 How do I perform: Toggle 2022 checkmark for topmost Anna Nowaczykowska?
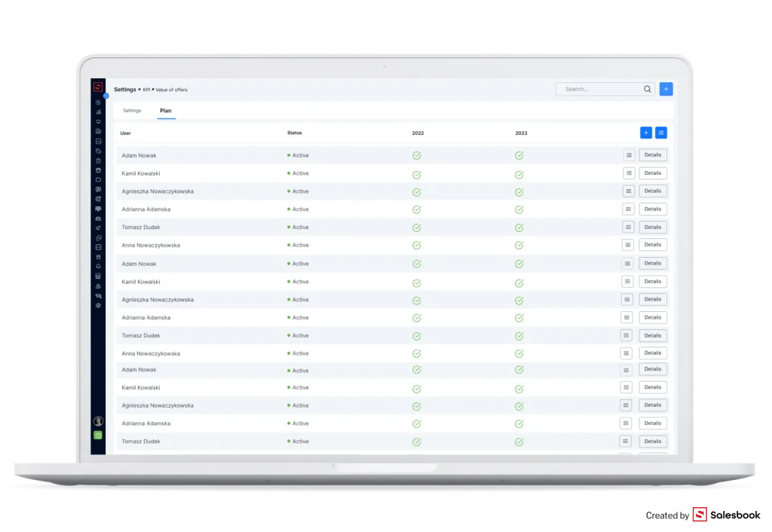tap(416, 245)
